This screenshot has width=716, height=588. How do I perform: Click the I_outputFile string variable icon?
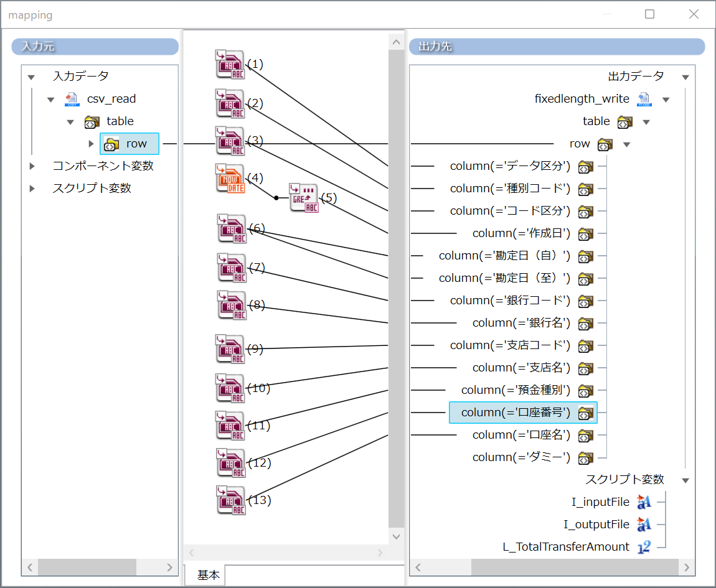644,524
